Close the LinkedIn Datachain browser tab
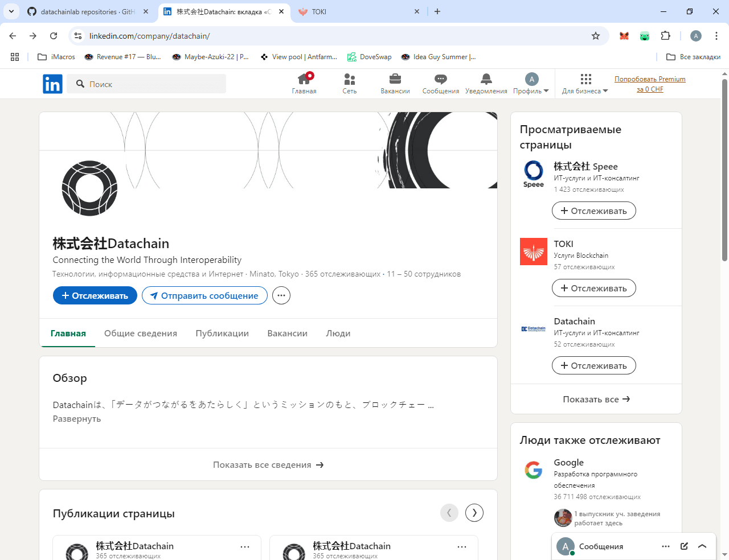 (x=281, y=11)
